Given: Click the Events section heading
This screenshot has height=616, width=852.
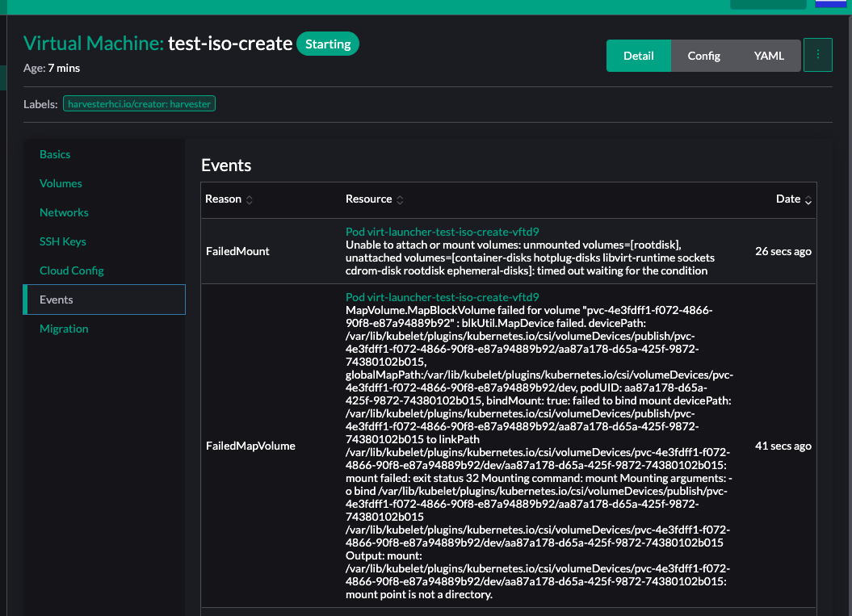Looking at the screenshot, I should point(226,166).
